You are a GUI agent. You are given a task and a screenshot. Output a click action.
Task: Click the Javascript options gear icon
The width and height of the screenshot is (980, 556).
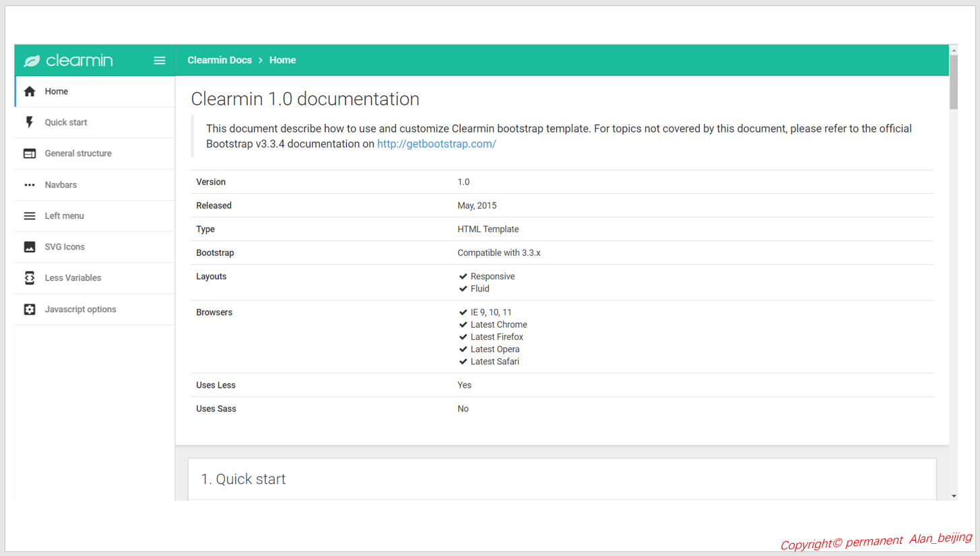click(x=30, y=310)
